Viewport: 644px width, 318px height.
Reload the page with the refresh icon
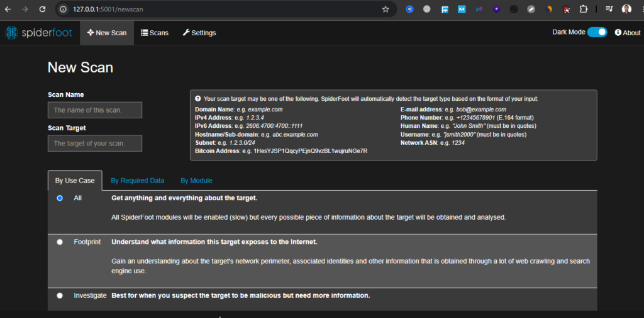42,9
